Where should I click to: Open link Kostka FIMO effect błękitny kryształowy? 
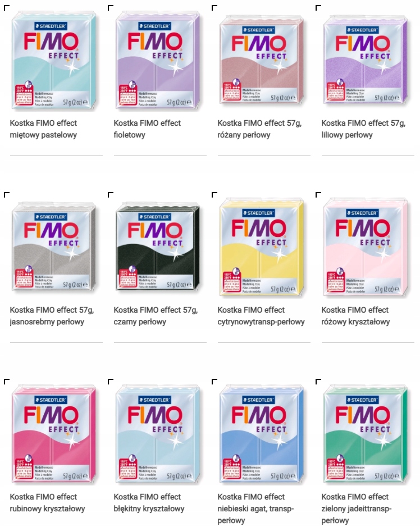[149, 503]
